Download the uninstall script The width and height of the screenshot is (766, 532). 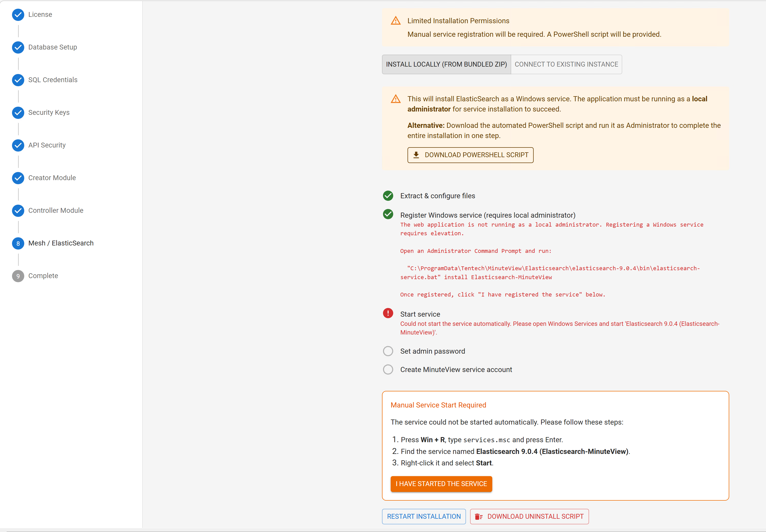coord(529,516)
